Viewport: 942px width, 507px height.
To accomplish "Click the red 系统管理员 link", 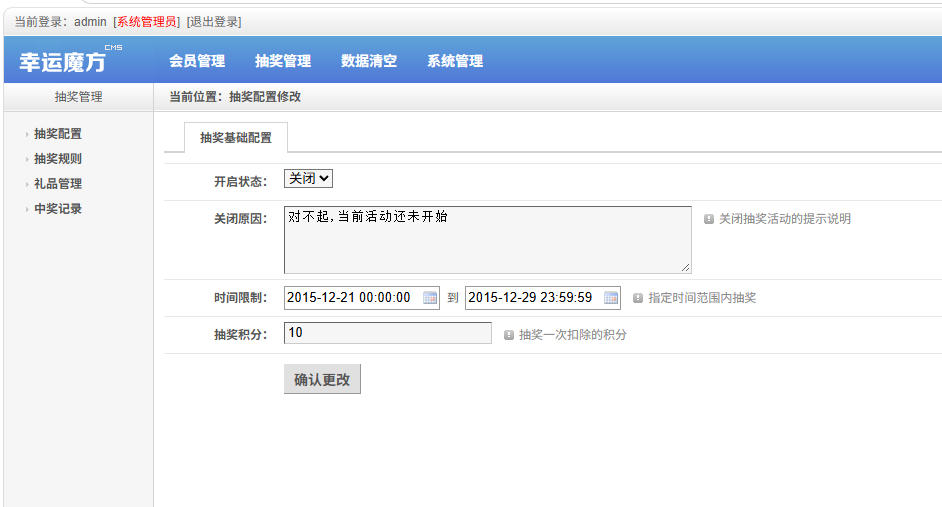I will [x=147, y=22].
